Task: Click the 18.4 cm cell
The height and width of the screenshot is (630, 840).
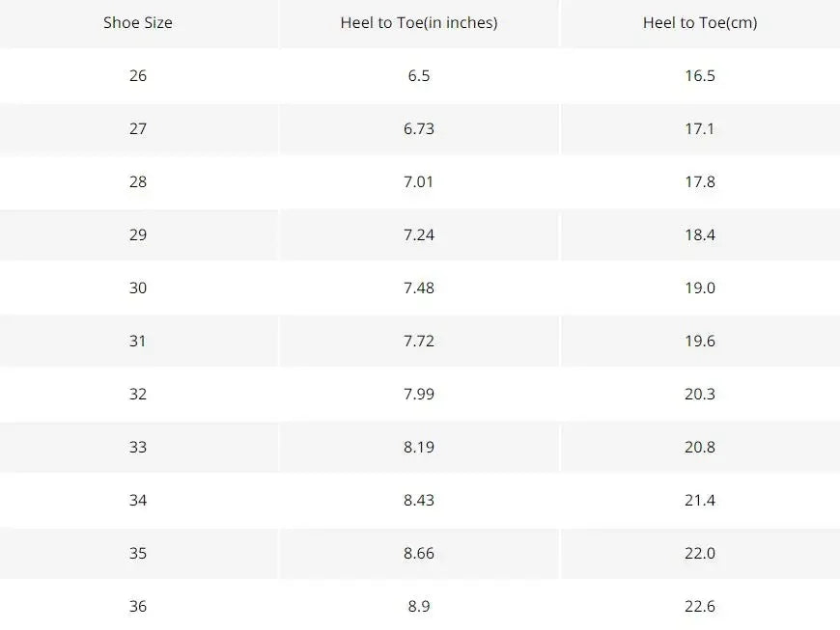Action: (x=700, y=234)
